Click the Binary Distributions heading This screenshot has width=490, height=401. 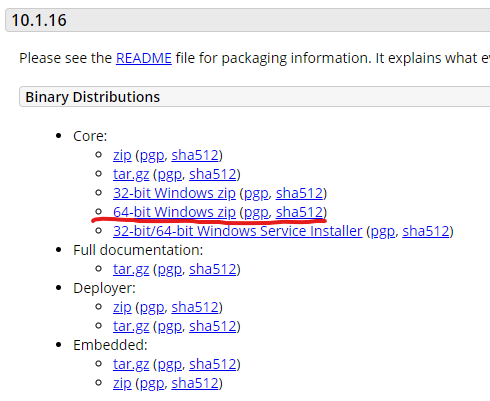tap(93, 97)
